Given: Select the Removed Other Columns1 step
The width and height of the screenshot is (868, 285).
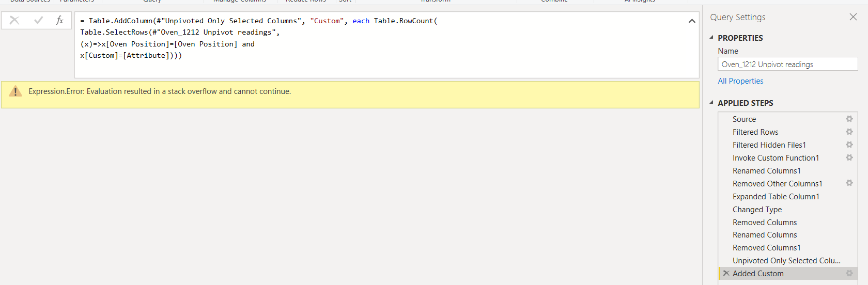Looking at the screenshot, I should (787, 184).
